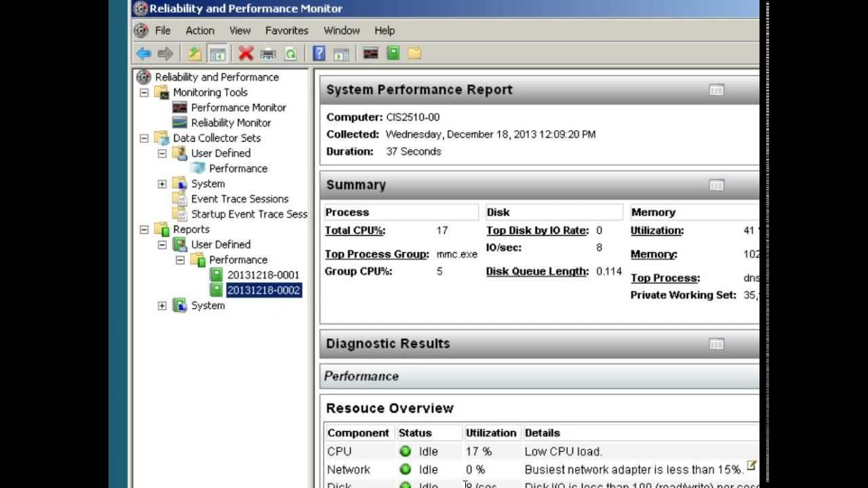868x488 pixels.
Task: Click the Back navigation arrow icon
Action: [144, 53]
